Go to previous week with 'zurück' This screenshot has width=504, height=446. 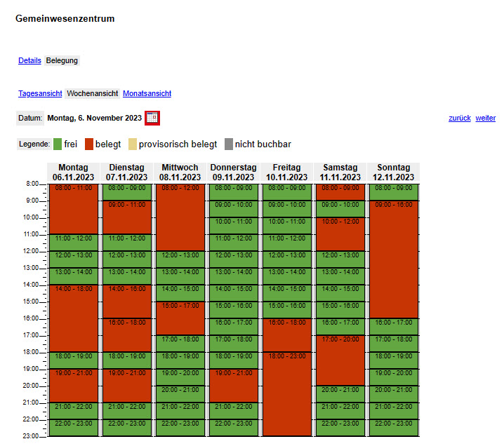459,118
